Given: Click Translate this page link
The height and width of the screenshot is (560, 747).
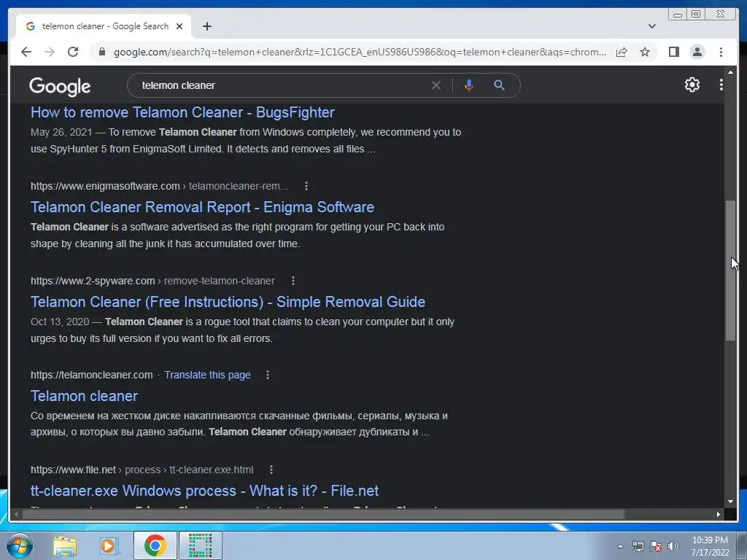Looking at the screenshot, I should click(207, 375).
